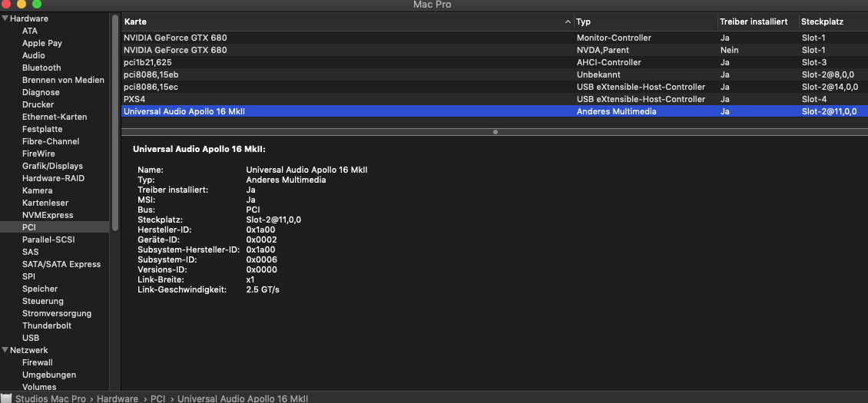
Task: Click green zoom window button
Action: [x=37, y=4]
